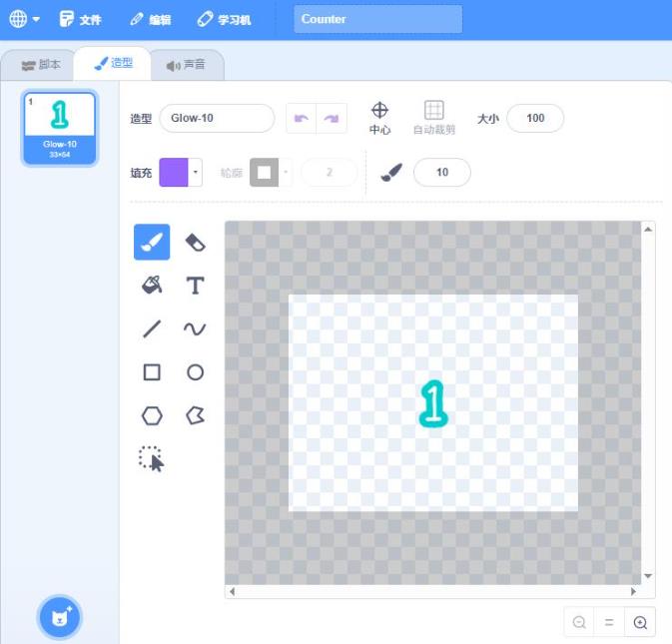Screen dimensions: 672x644
Task: Click the redo arrow
Action: pos(332,118)
